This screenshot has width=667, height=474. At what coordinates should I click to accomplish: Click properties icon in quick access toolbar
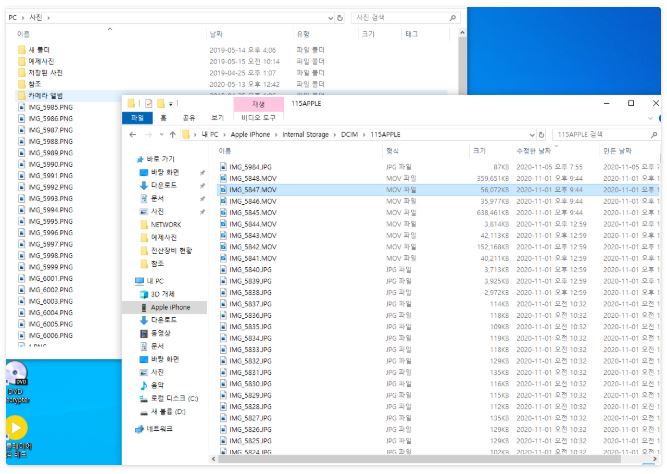click(148, 103)
